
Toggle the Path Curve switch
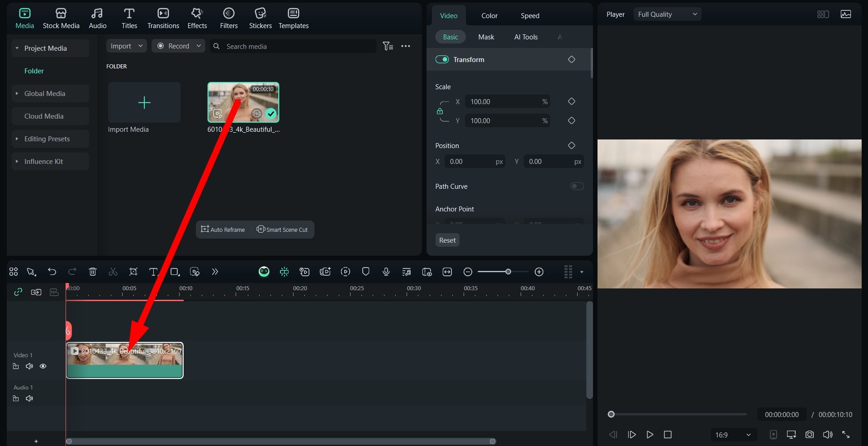577,186
